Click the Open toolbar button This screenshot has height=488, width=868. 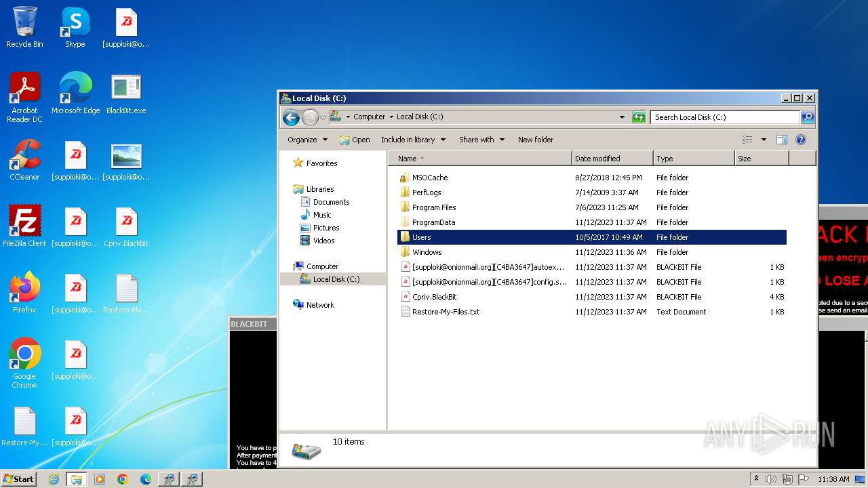click(x=355, y=140)
